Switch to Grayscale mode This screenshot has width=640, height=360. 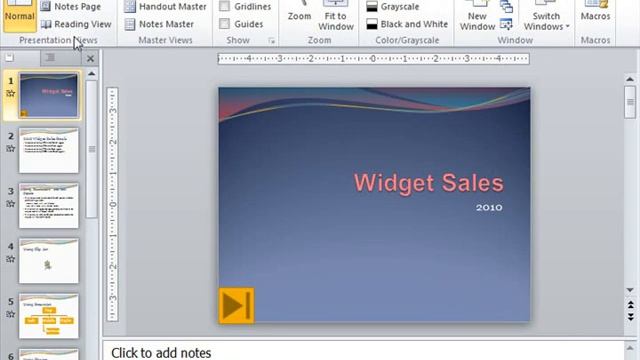click(x=393, y=7)
